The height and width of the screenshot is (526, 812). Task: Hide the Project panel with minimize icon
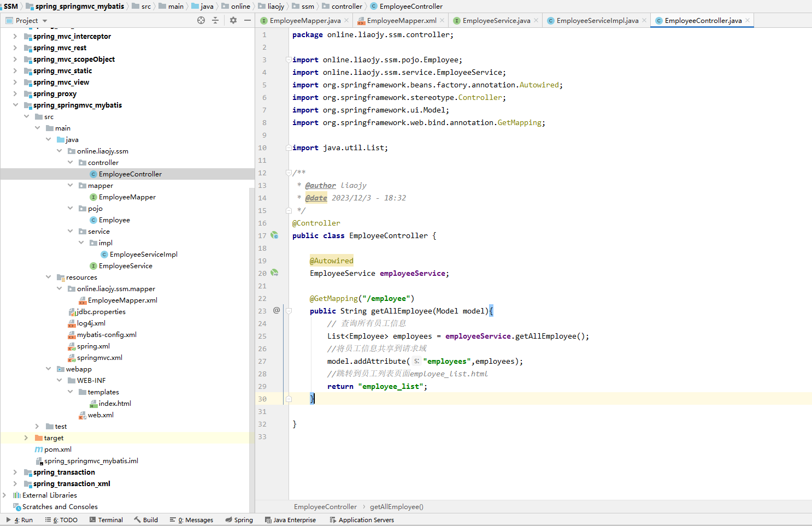pyautogui.click(x=248, y=20)
